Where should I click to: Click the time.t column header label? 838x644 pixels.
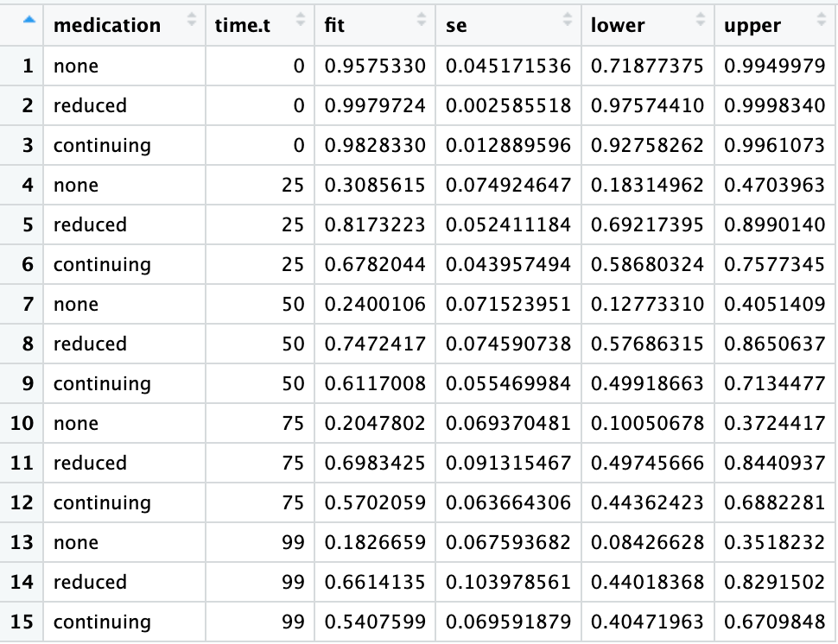tap(243, 25)
